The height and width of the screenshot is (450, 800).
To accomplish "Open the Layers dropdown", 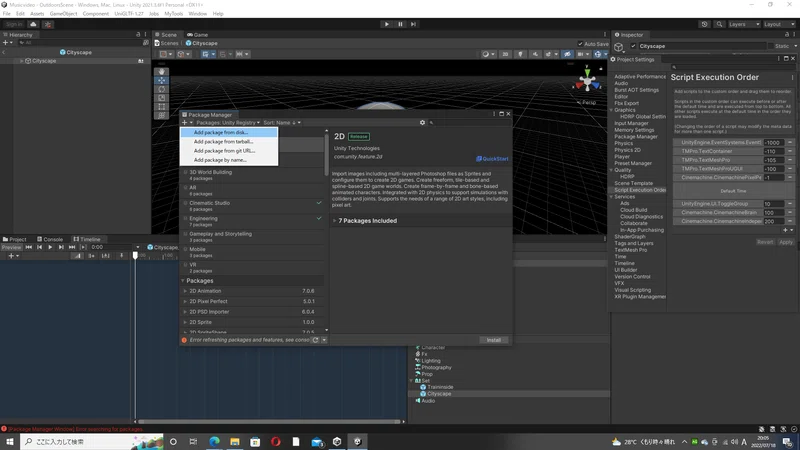I will click(744, 24).
